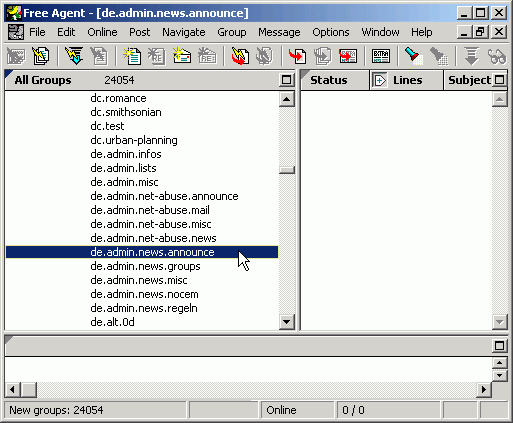Click the Free Agent title bar icon
The width and height of the screenshot is (513, 423).
(14, 13)
